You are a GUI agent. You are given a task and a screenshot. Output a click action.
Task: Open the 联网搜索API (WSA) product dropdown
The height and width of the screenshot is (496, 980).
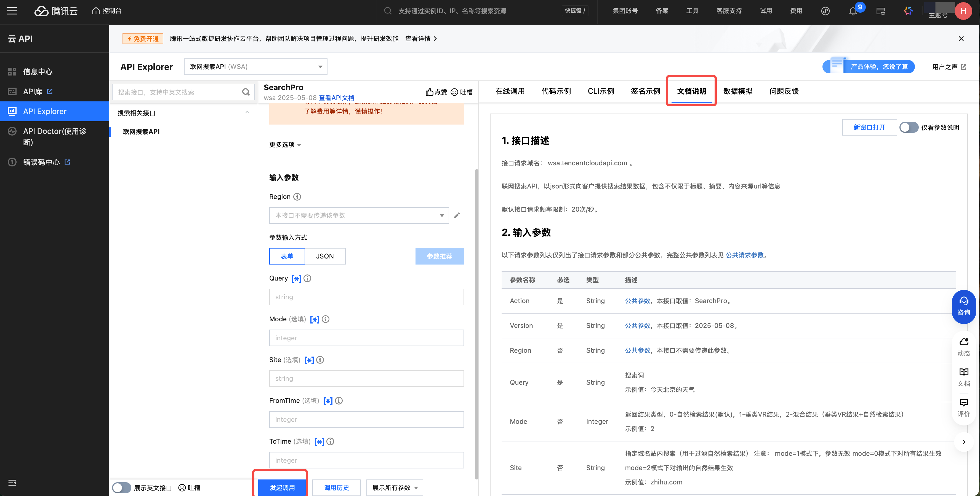click(255, 66)
